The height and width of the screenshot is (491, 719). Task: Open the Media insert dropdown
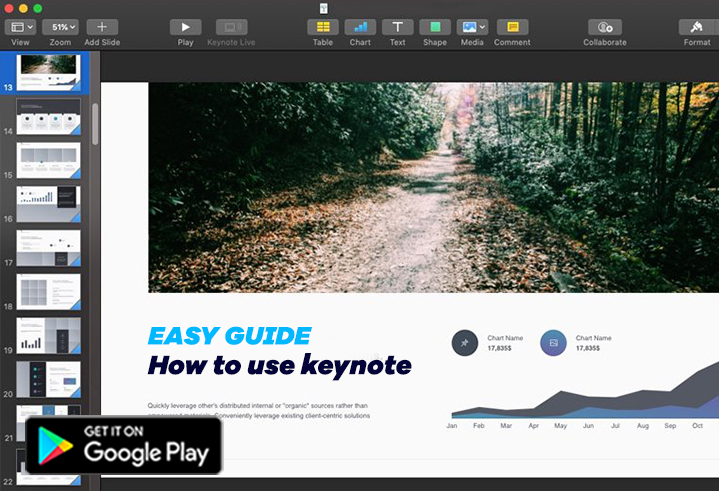[472, 27]
